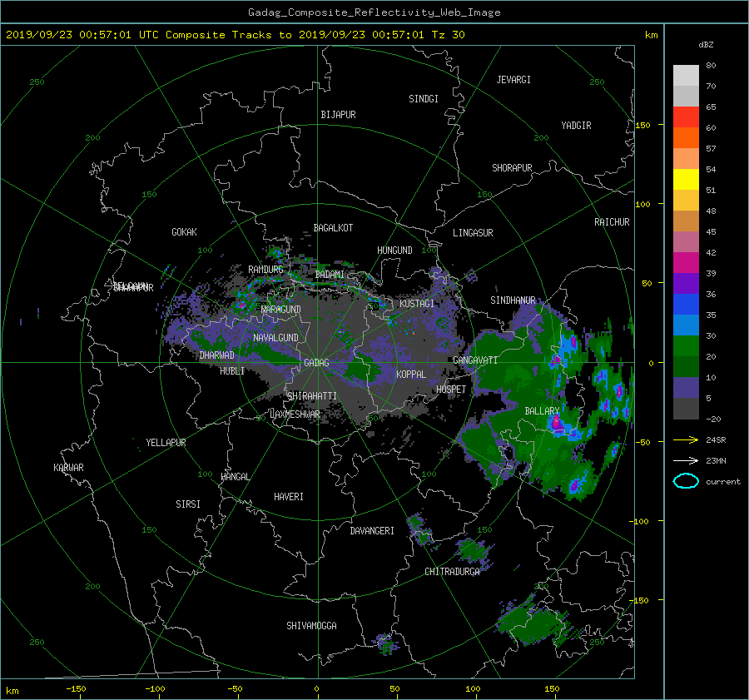Click the RAICHUR city label
The width and height of the screenshot is (749, 700).
click(x=612, y=222)
